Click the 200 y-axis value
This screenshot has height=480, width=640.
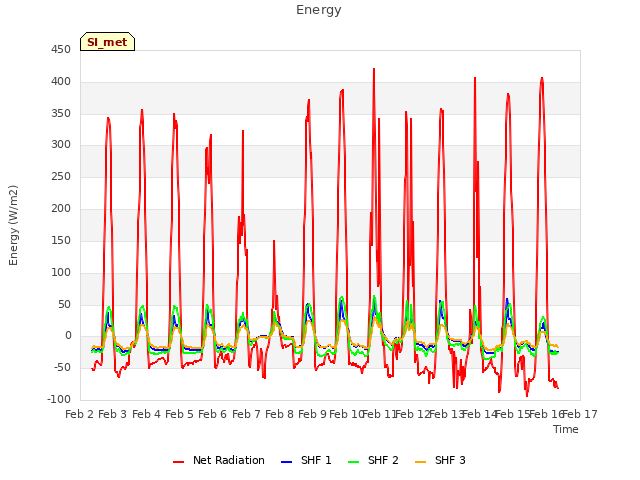(61, 209)
